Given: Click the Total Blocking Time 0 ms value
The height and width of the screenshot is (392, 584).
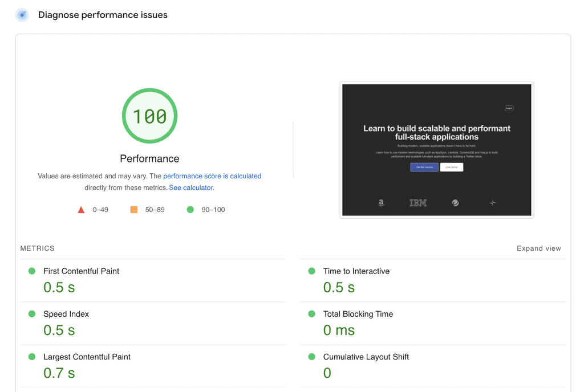Looking at the screenshot, I should tap(339, 330).
